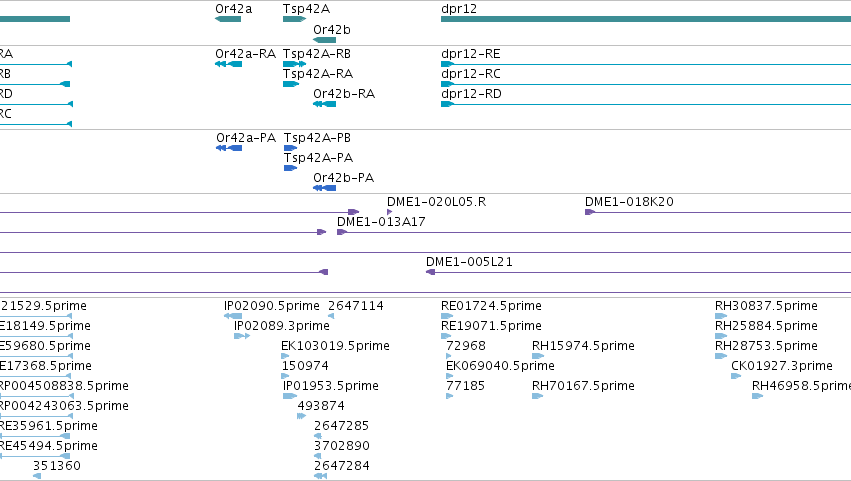Click the dpr12 gene bar

(646, 19)
